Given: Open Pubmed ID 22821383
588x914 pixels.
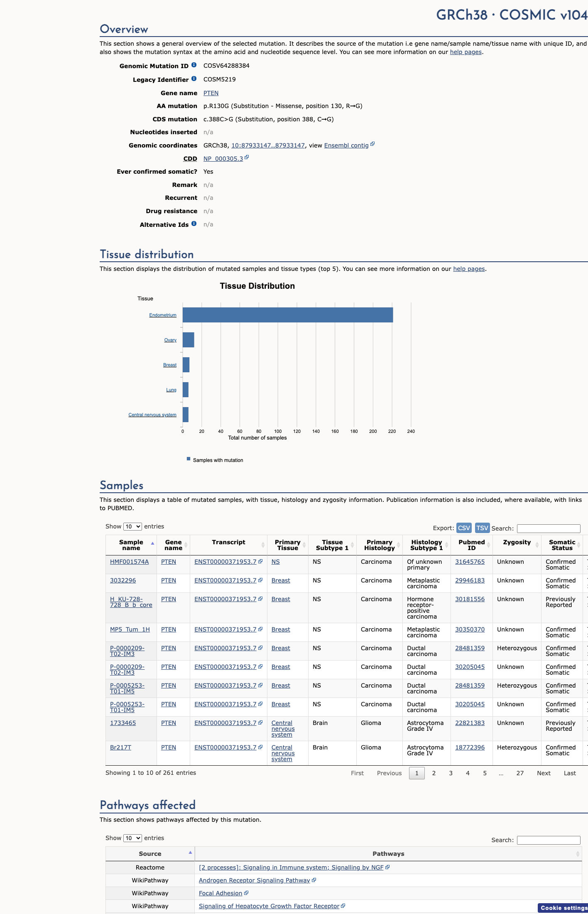Looking at the screenshot, I should [470, 723].
